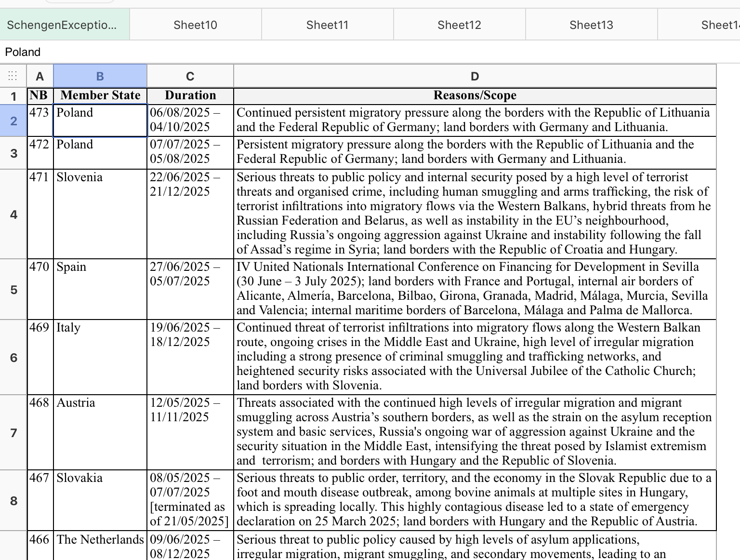Select reason cell starting 'Persistent migratory pressure along'
The width and height of the screenshot is (740, 560).
(475, 153)
